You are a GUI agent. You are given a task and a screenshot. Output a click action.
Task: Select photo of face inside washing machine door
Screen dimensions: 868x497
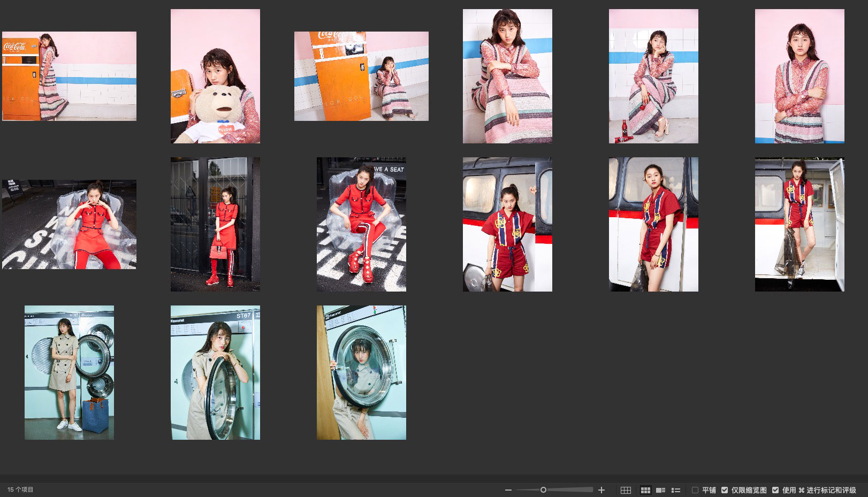pyautogui.click(x=361, y=372)
